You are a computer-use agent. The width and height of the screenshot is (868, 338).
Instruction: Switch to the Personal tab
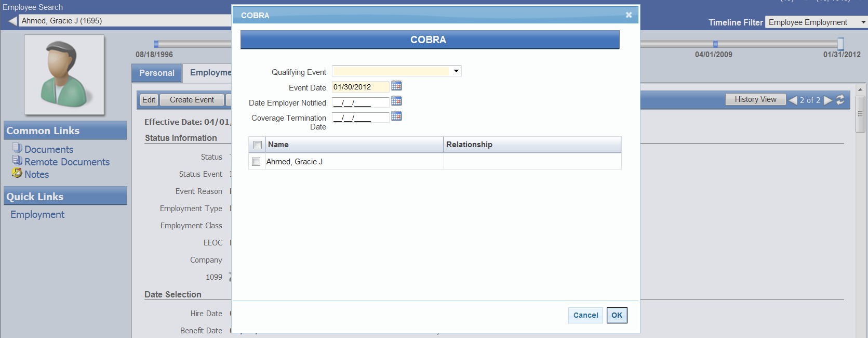156,73
